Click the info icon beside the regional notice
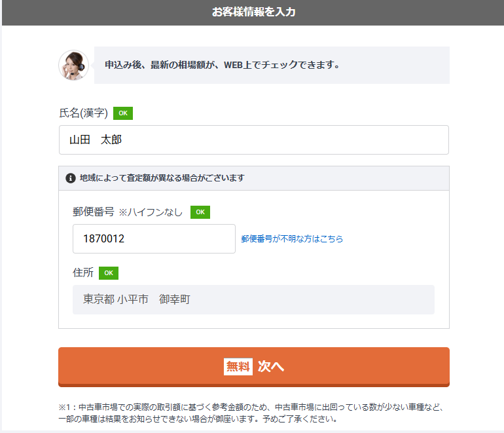Image resolution: width=504 pixels, height=433 pixels. click(x=71, y=178)
